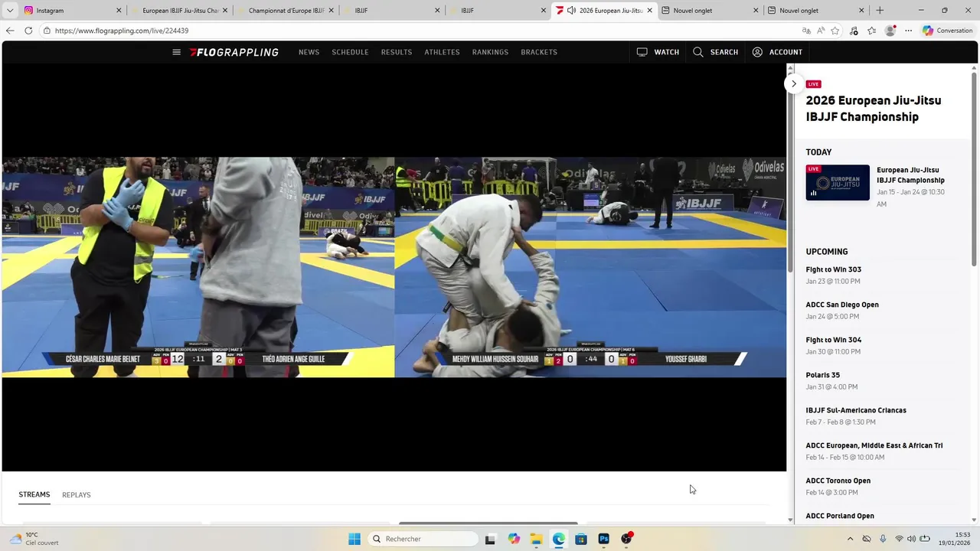View site information padlock icon
The height and width of the screenshot is (551, 980).
click(x=47, y=31)
